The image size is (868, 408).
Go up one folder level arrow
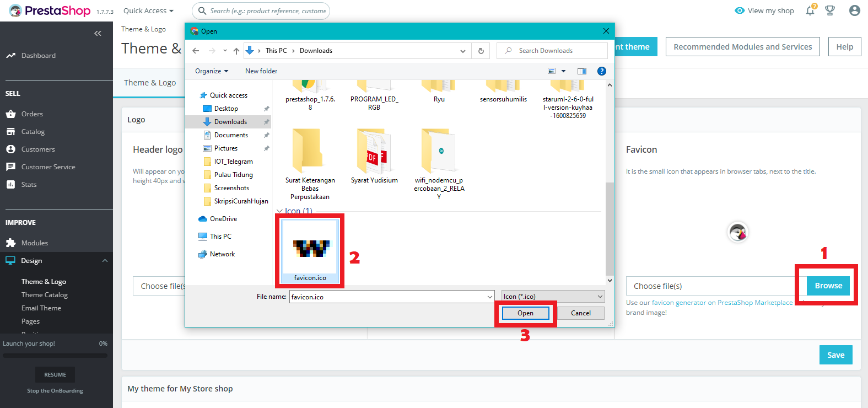(236, 51)
